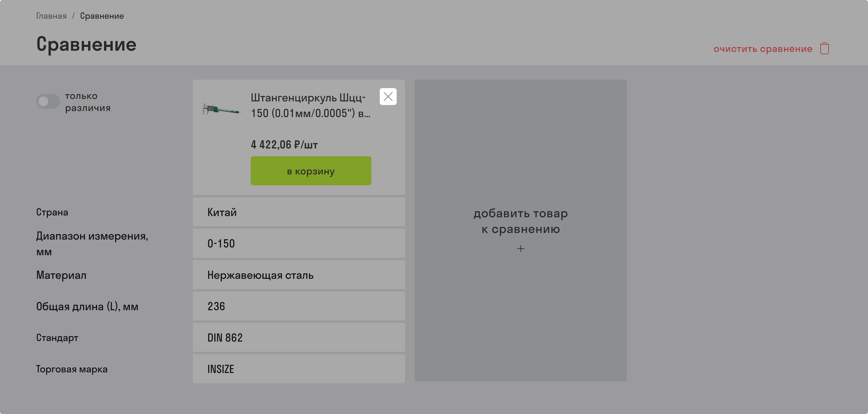Click 'Торговая марка' row label
The height and width of the screenshot is (414, 868).
pos(72,369)
